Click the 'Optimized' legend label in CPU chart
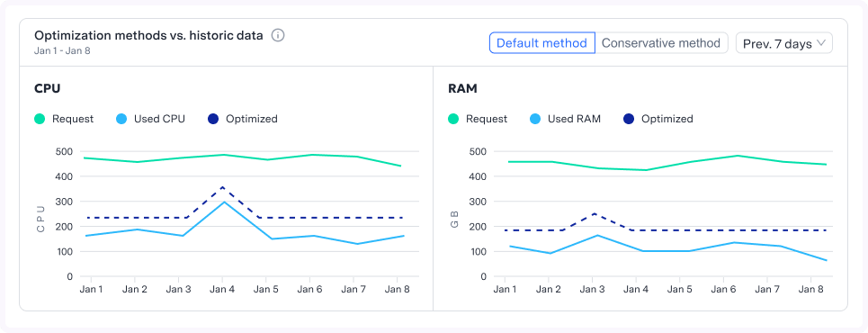This screenshot has height=333, width=868. tap(251, 119)
